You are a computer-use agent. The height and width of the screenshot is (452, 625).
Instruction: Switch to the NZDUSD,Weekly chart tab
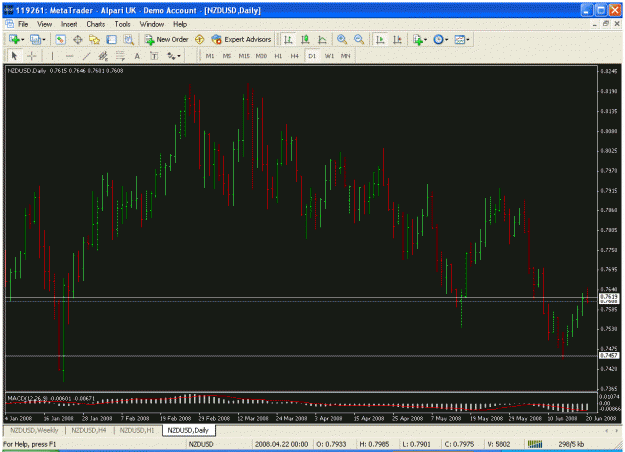coord(34,430)
